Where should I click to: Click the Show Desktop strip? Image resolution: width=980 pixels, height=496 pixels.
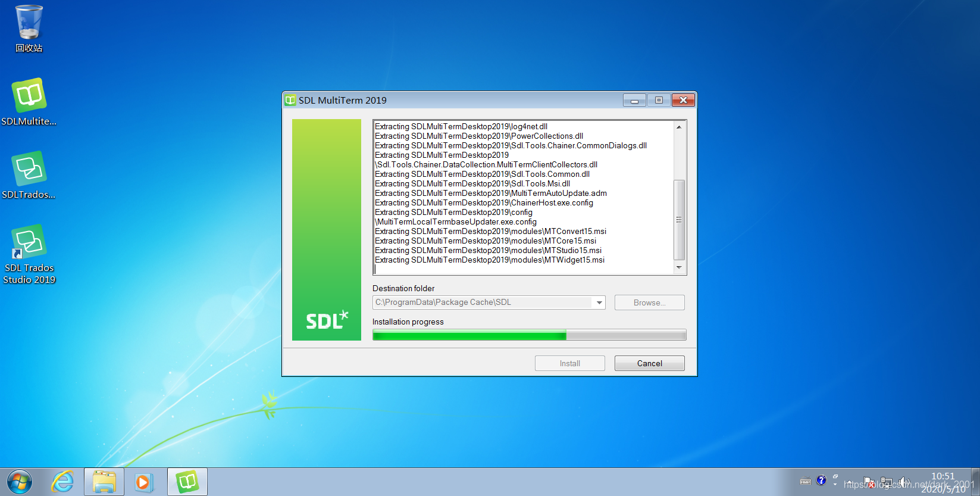tap(975, 482)
